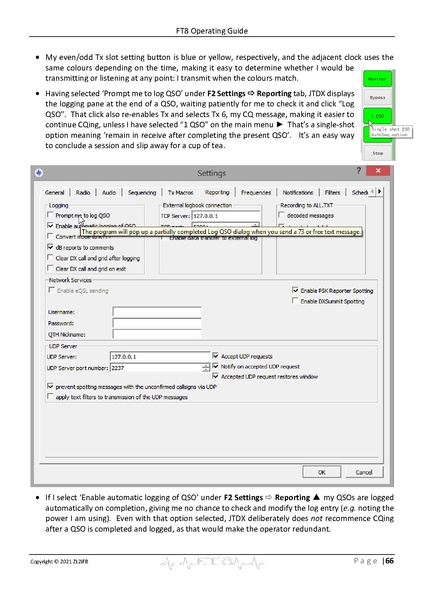Viewport: 424px width, 600px height.
Task: Toggle 'dB reports to comments' checkbox
Action: point(50,247)
